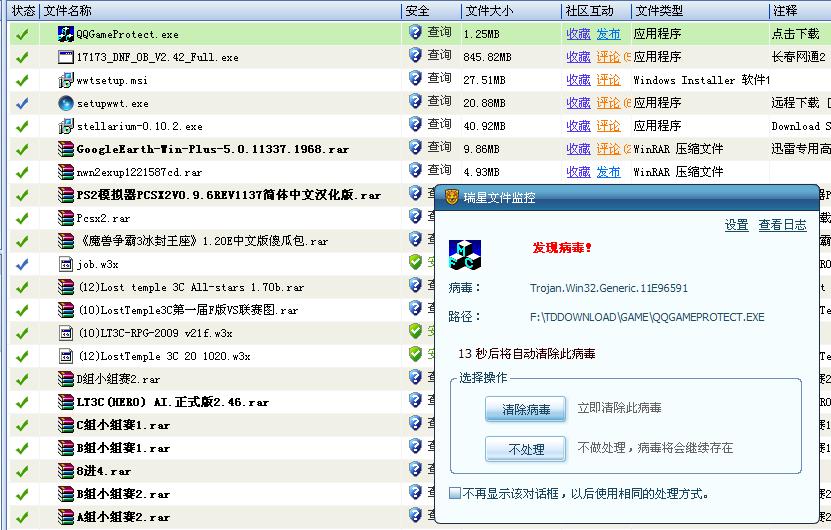
Task: Click the A组小组赛2.rar archive icon
Action: pos(66,517)
